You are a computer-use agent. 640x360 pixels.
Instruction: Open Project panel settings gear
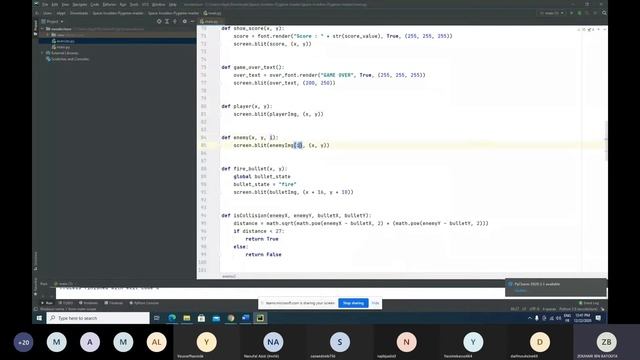(x=184, y=21)
